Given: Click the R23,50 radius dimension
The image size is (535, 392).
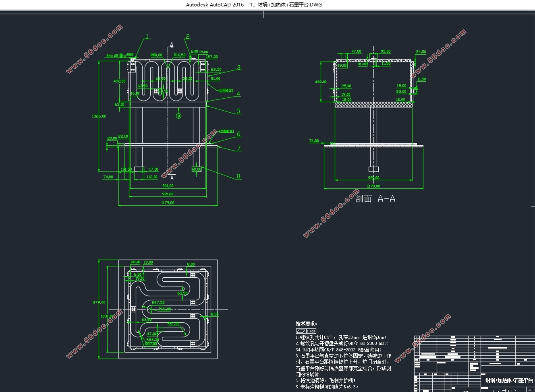Looking at the screenshot, I should [x=153, y=339].
